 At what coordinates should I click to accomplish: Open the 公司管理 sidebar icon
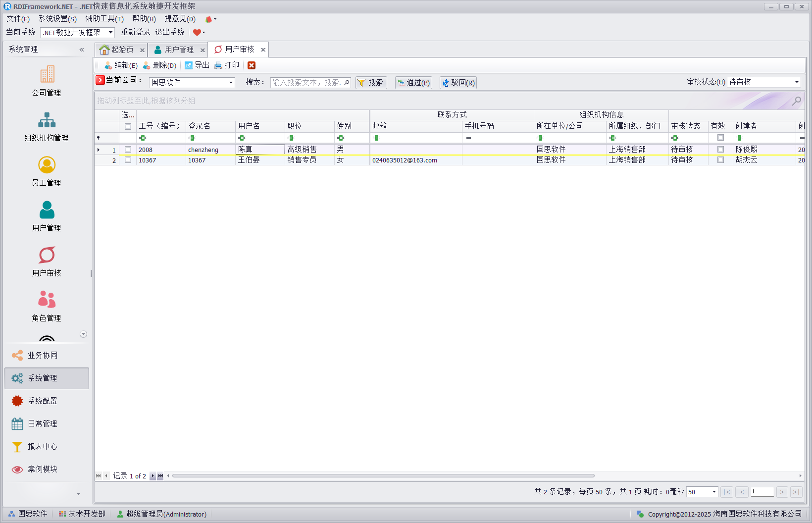(x=47, y=75)
